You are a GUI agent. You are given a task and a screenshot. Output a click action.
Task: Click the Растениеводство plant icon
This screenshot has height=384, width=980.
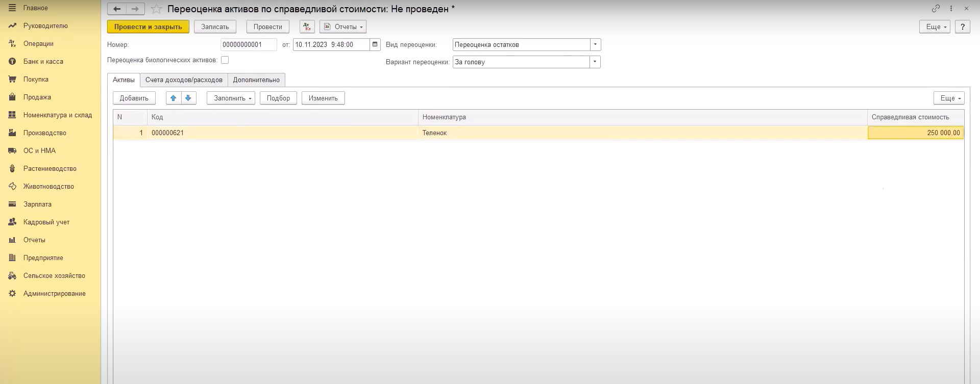(x=12, y=169)
